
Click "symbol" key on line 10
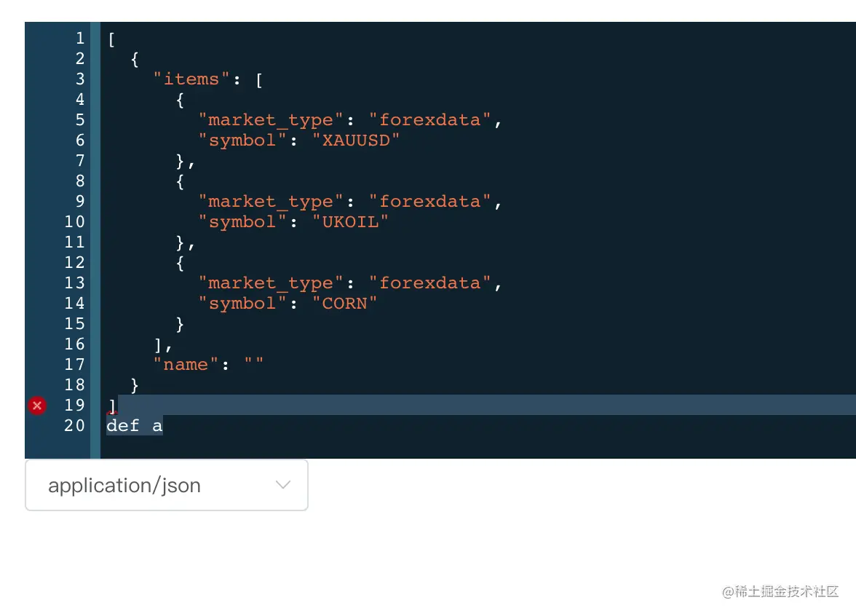click(242, 221)
